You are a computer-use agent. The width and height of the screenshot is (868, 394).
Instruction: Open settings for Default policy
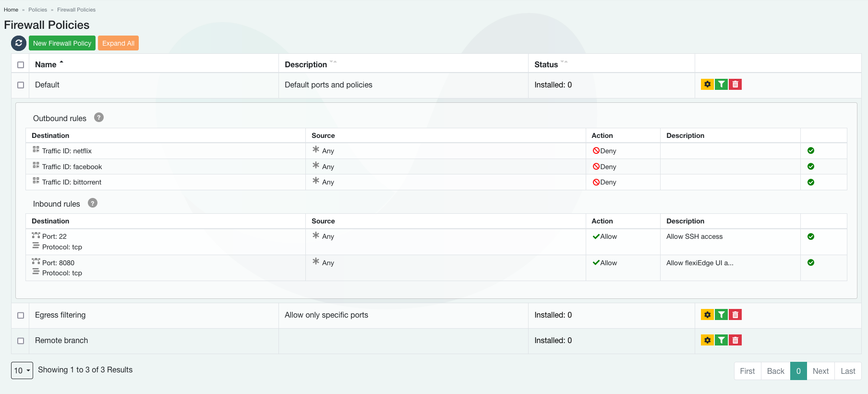[x=707, y=85]
